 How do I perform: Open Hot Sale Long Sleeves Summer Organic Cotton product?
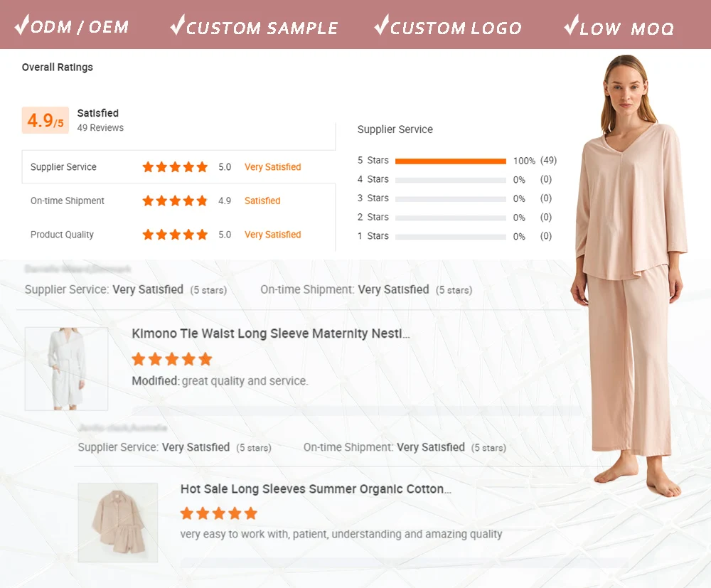click(316, 488)
